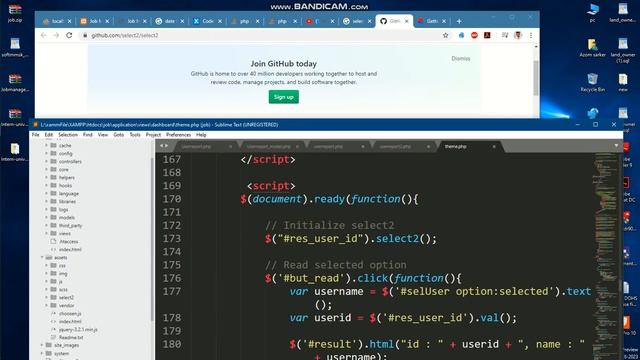This screenshot has width=640, height=360.
Task: Select the system folder in sidebar
Action: coord(61,353)
